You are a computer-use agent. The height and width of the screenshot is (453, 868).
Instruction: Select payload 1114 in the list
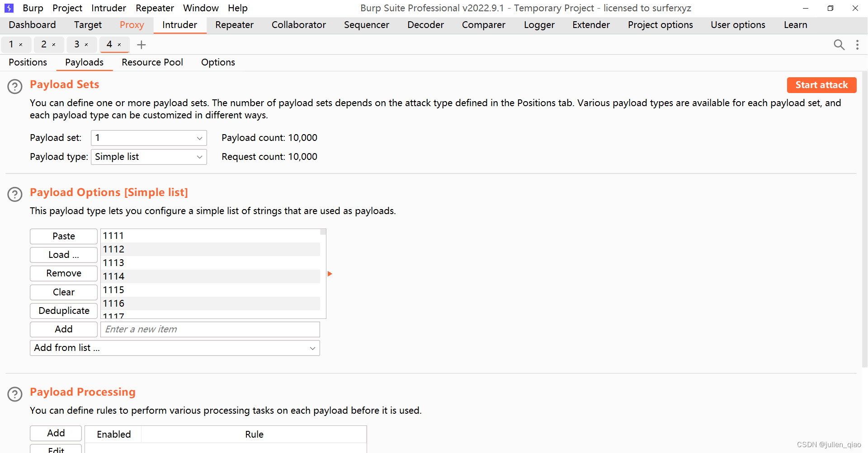210,276
